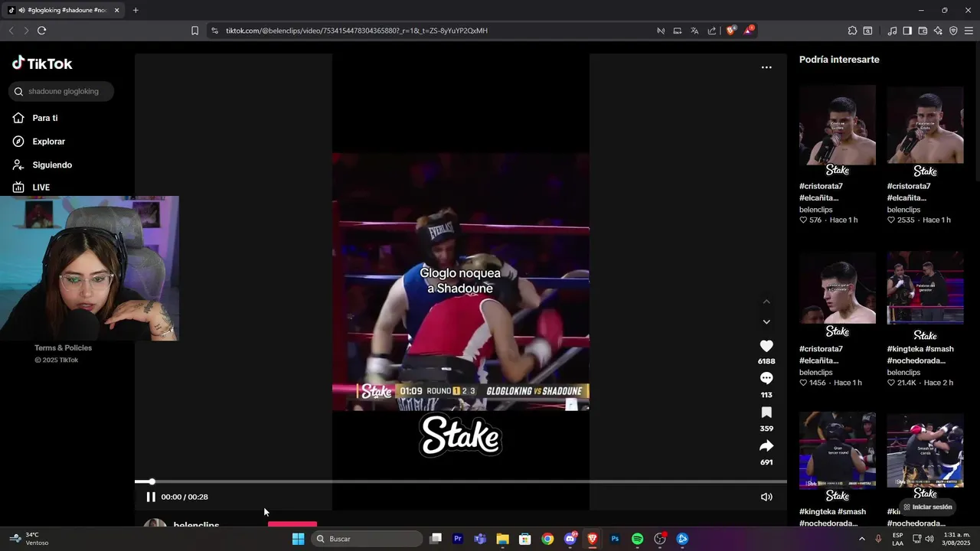980x551 pixels.
Task: Open the Brave Shields lion icon
Action: 731,31
